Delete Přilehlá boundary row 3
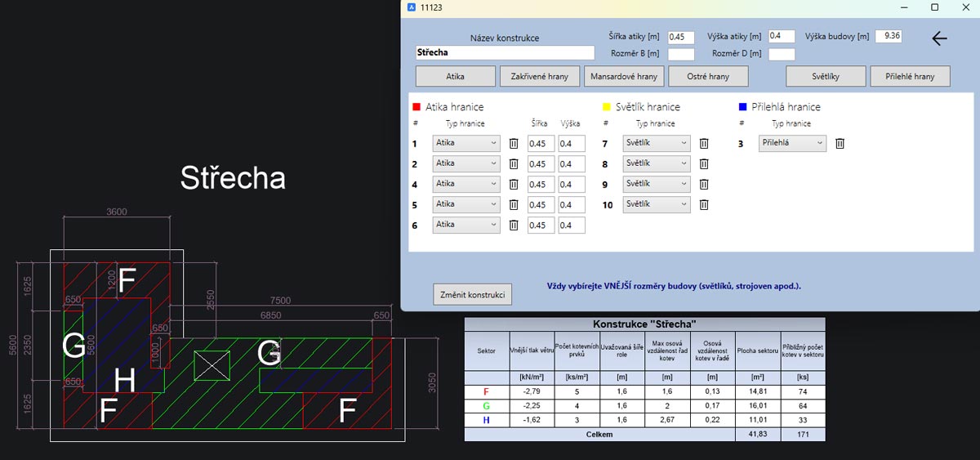980x460 pixels. point(840,144)
